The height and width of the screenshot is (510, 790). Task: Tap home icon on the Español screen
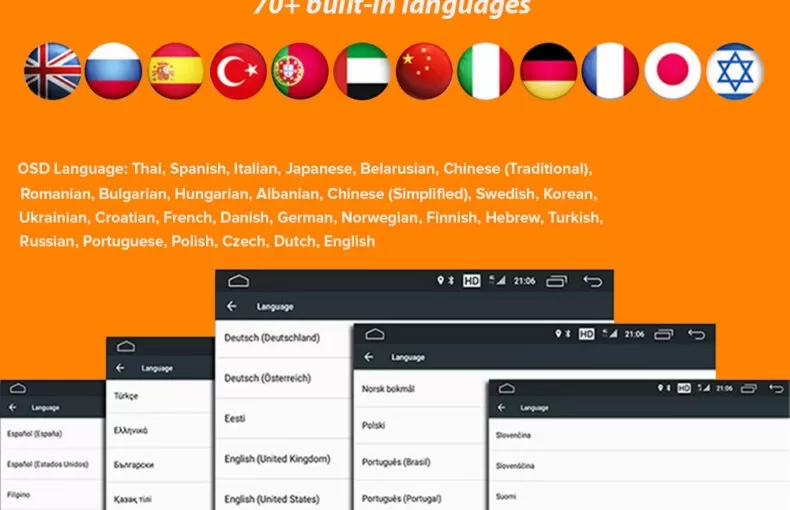pos(18,388)
